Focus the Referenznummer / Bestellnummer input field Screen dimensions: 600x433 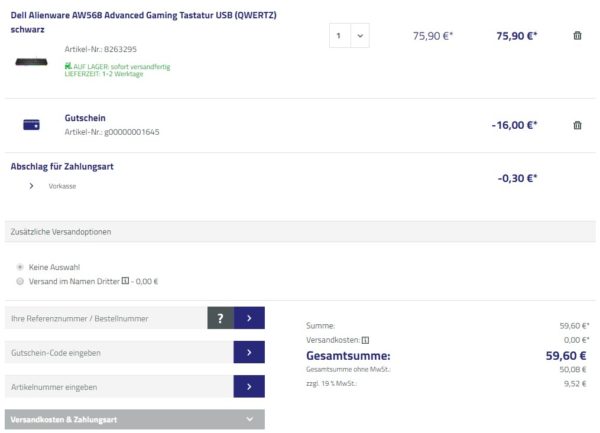pos(105,319)
